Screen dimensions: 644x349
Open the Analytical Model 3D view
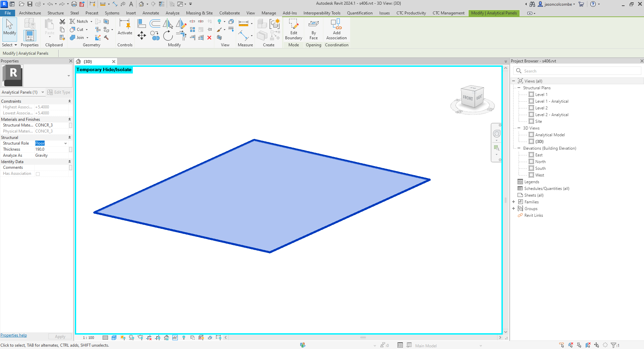pyautogui.click(x=550, y=135)
